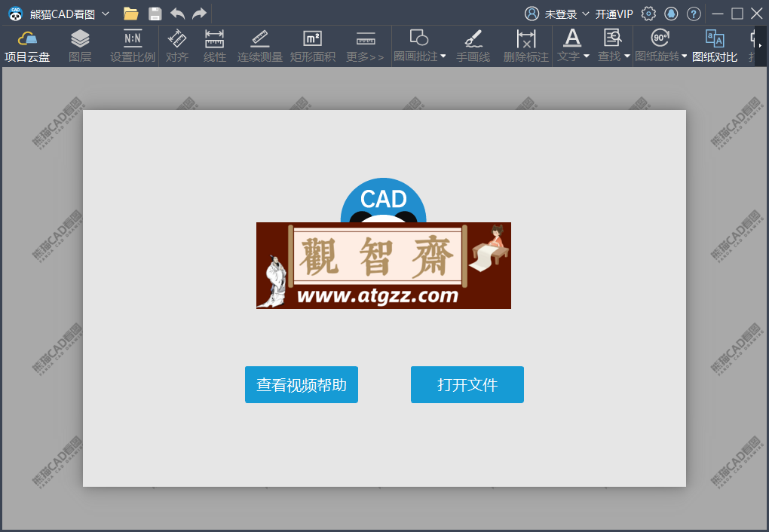Select the 手画线 freehand line tool

(473, 47)
